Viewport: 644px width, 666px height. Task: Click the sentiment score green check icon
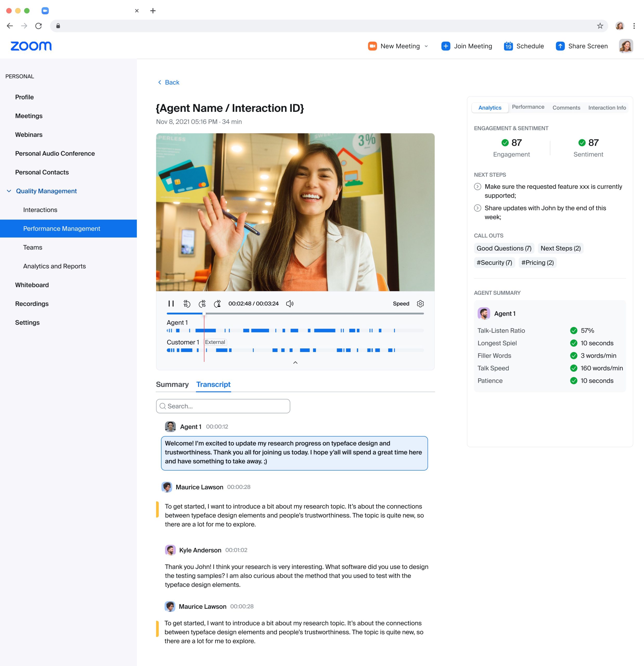pyautogui.click(x=582, y=142)
